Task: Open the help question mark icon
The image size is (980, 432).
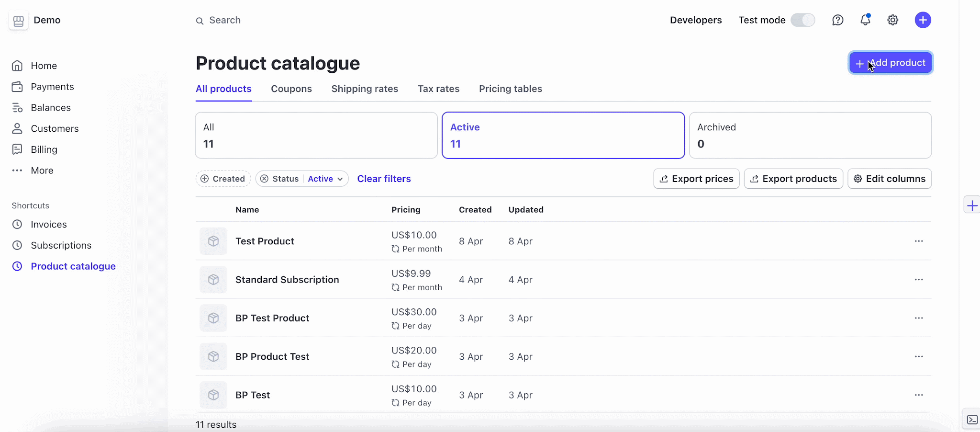Action: coord(837,20)
